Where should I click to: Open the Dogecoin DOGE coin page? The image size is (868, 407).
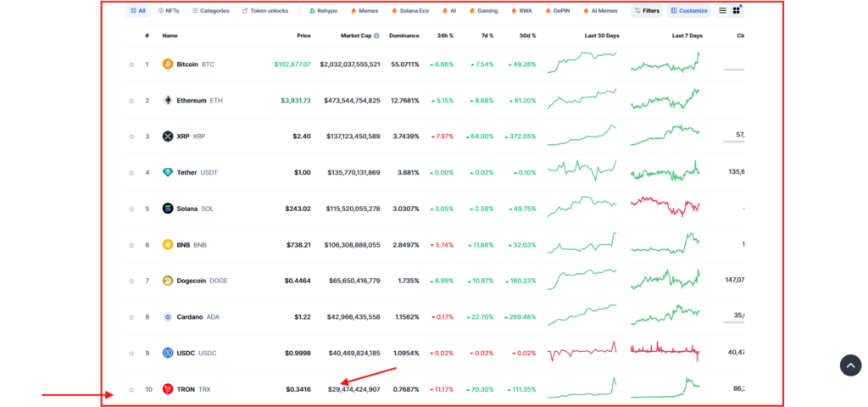pos(202,281)
